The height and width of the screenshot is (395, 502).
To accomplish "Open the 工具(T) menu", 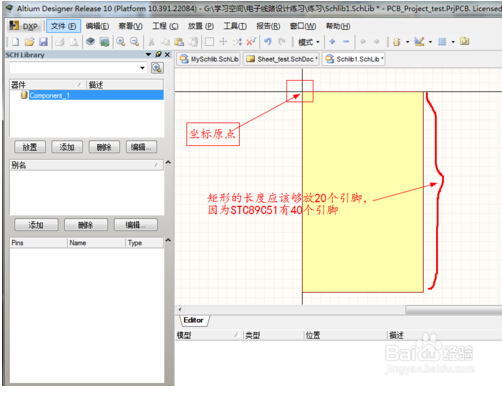I will click(235, 26).
